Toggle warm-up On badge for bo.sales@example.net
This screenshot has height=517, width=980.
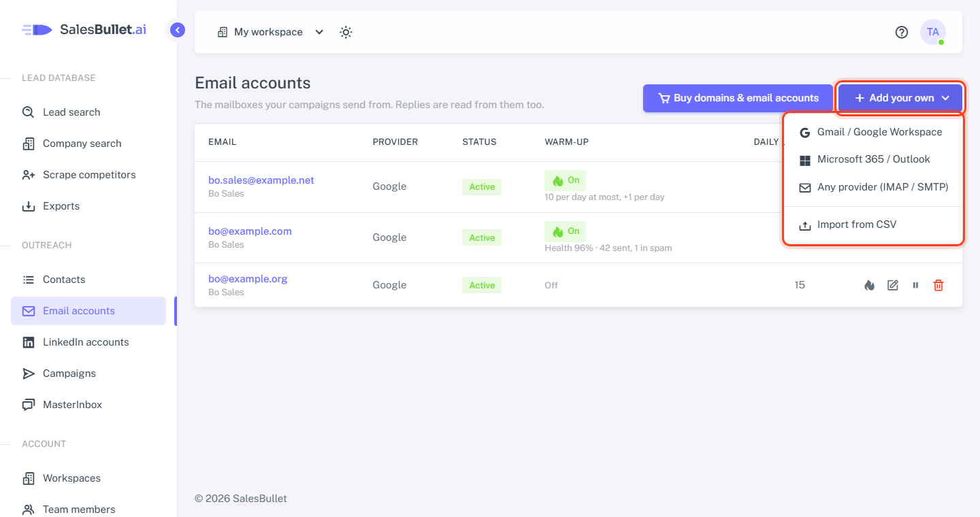coord(565,180)
